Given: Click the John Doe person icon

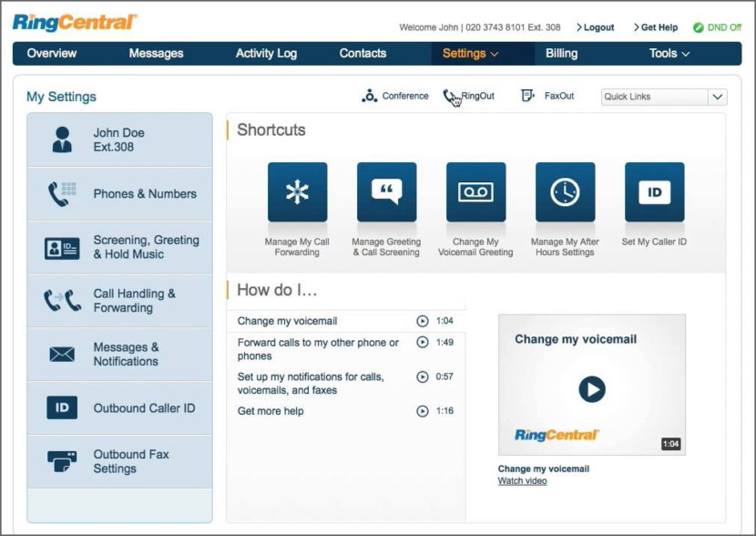Looking at the screenshot, I should click(x=62, y=139).
